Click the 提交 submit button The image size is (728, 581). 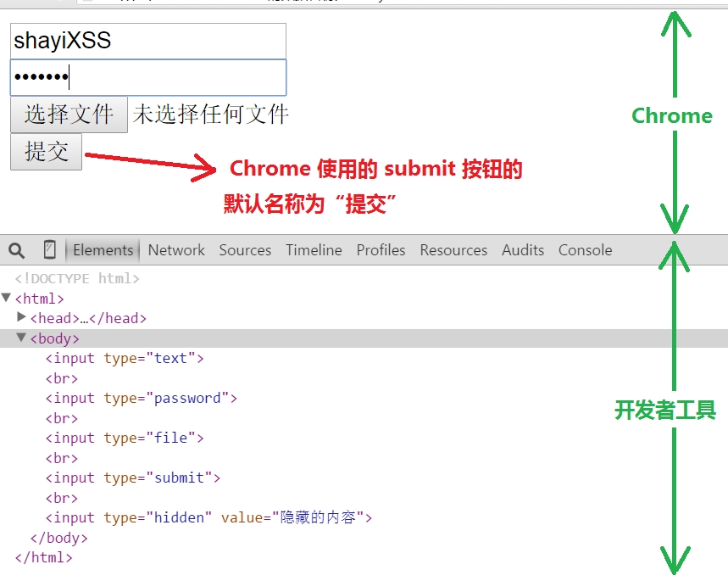coord(46,152)
